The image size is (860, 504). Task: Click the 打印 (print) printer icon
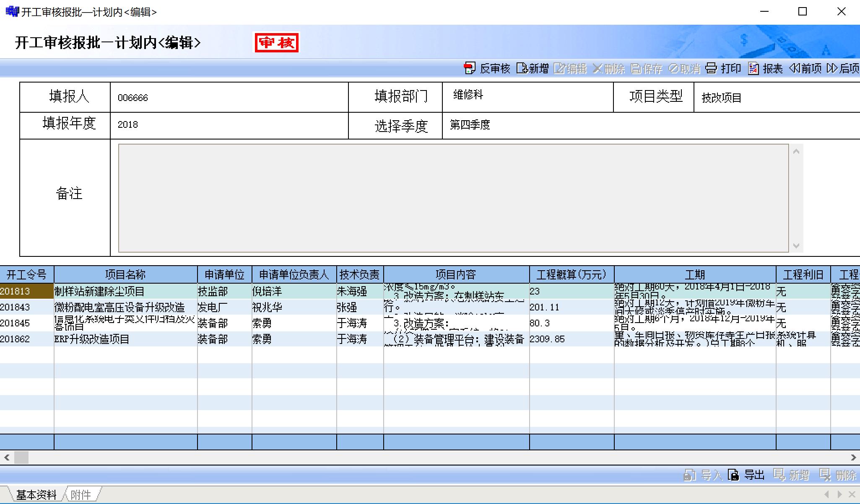(711, 68)
